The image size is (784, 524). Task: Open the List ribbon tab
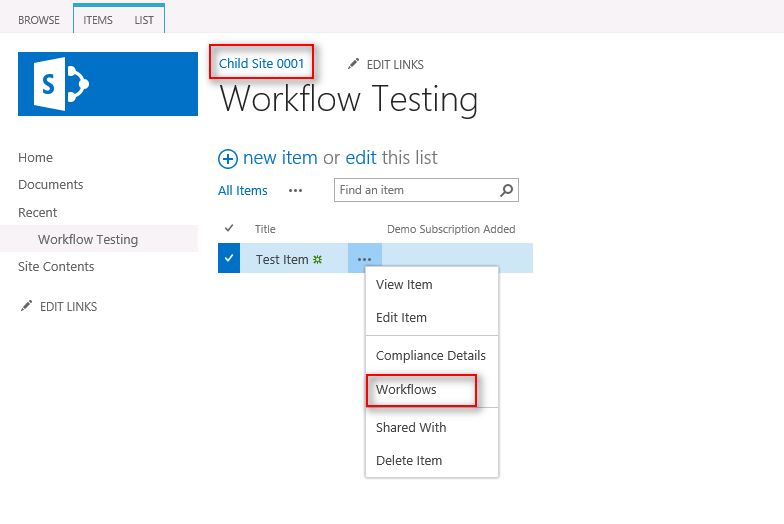coord(144,20)
